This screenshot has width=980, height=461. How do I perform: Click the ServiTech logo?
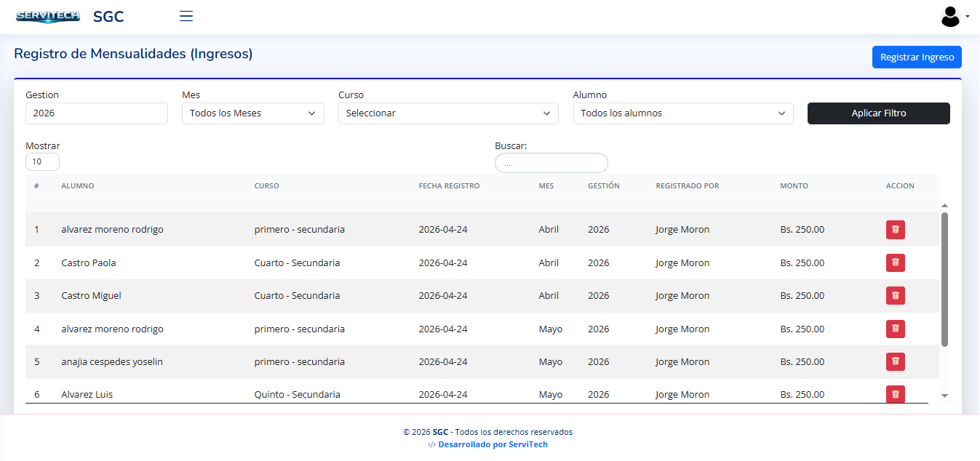47,16
